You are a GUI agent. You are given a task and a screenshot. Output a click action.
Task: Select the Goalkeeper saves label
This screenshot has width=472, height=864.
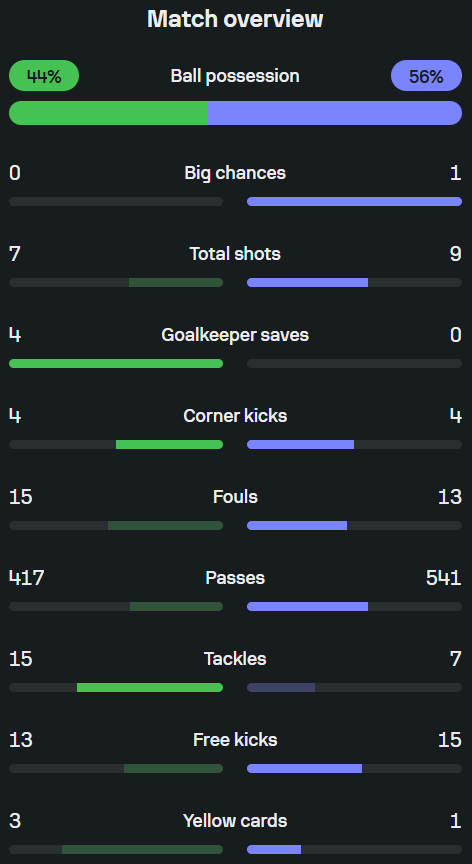(235, 335)
